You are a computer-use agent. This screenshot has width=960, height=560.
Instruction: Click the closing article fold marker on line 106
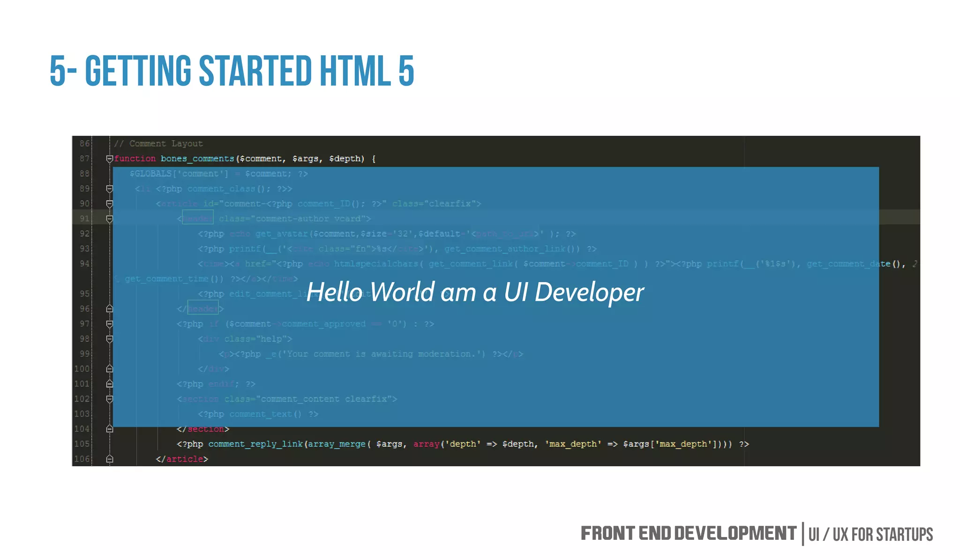point(110,459)
